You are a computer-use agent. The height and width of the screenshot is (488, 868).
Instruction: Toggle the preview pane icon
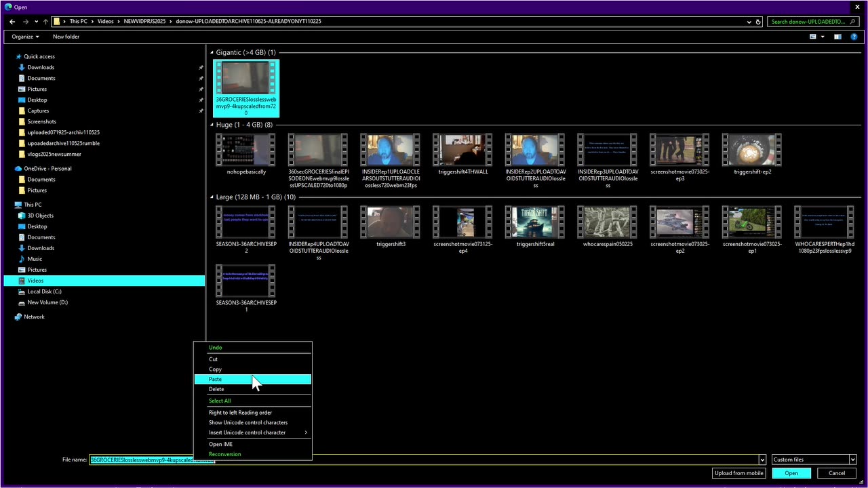(837, 37)
